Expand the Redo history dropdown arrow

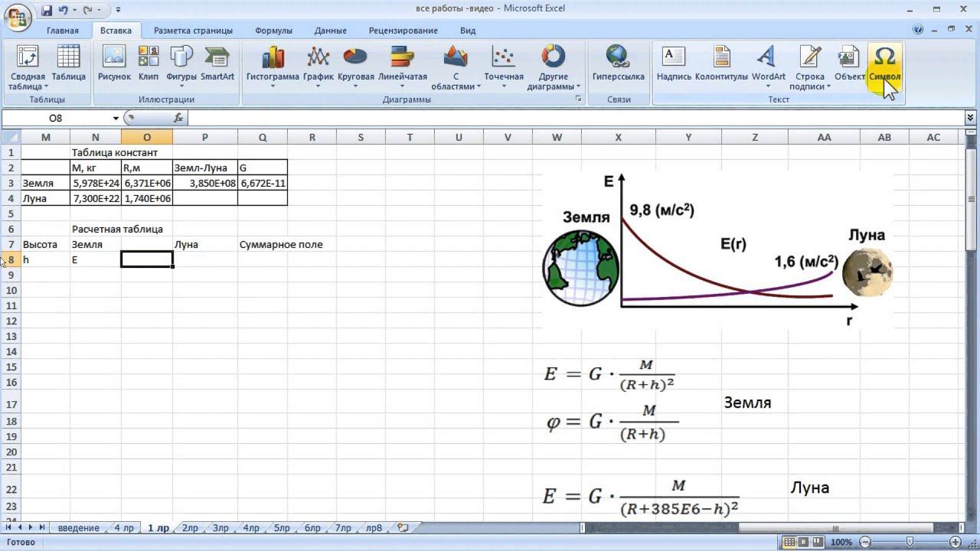[100, 11]
